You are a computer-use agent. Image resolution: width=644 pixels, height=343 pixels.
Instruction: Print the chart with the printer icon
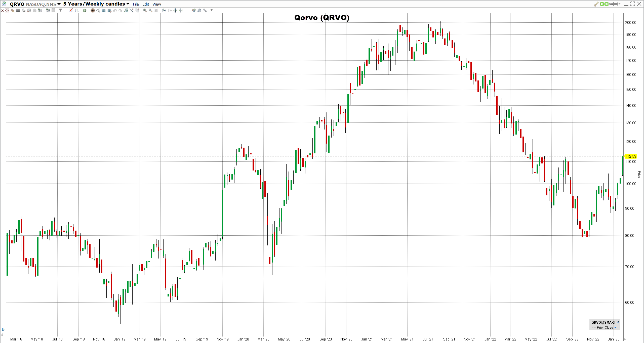pyautogui.click(x=23, y=11)
